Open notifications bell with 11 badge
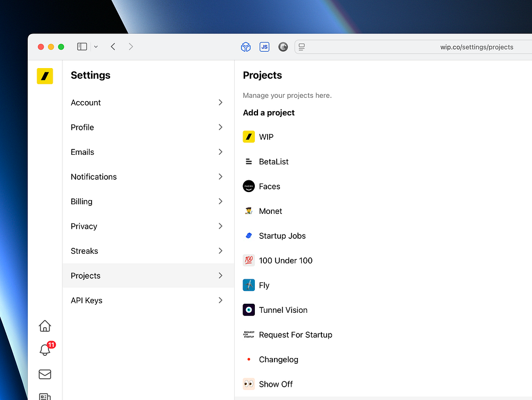This screenshot has width=532, height=400. click(45, 349)
